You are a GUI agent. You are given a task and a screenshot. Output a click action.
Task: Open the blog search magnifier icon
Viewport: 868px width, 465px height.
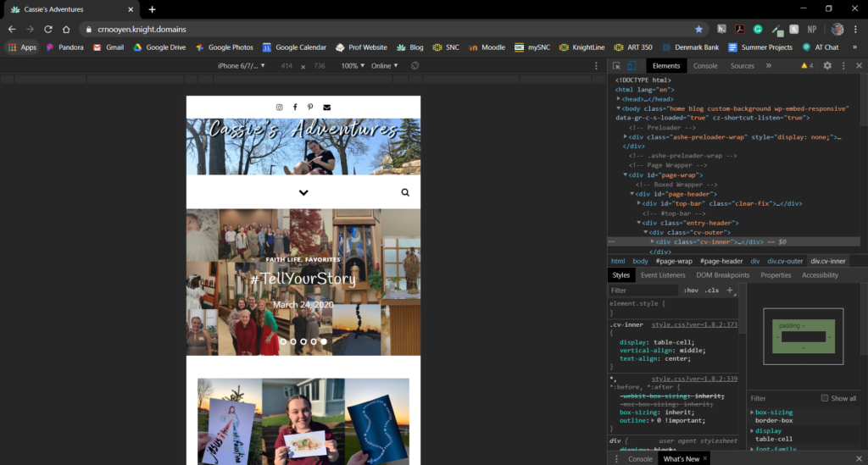[x=405, y=193]
